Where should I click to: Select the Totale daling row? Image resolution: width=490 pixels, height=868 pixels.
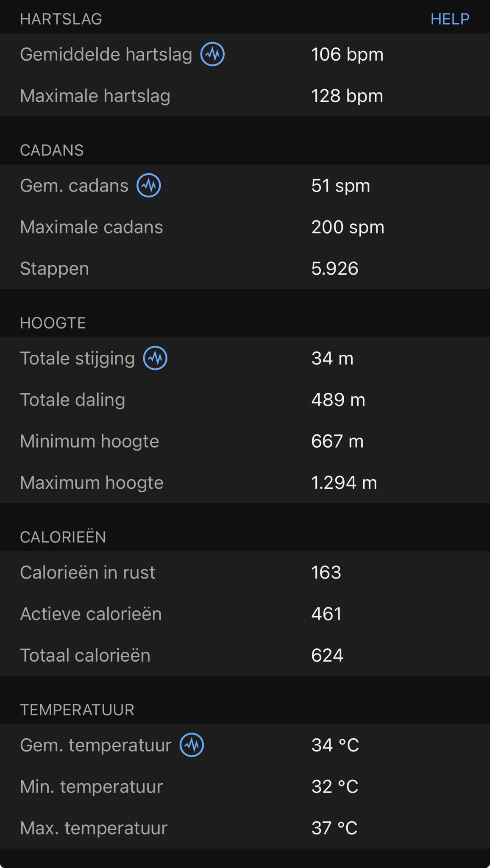(245, 400)
